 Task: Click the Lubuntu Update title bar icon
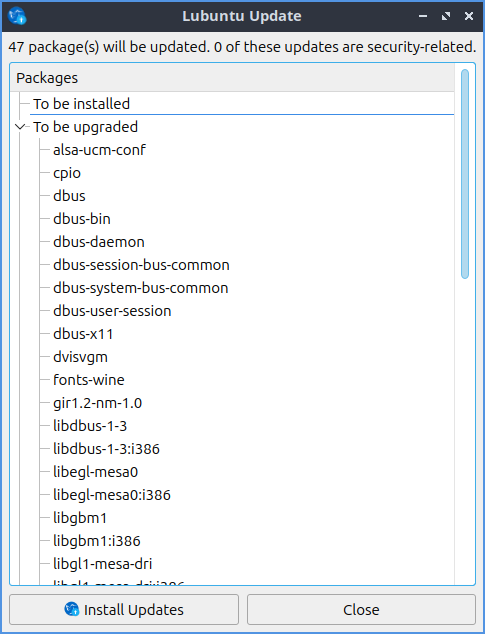pyautogui.click(x=17, y=16)
